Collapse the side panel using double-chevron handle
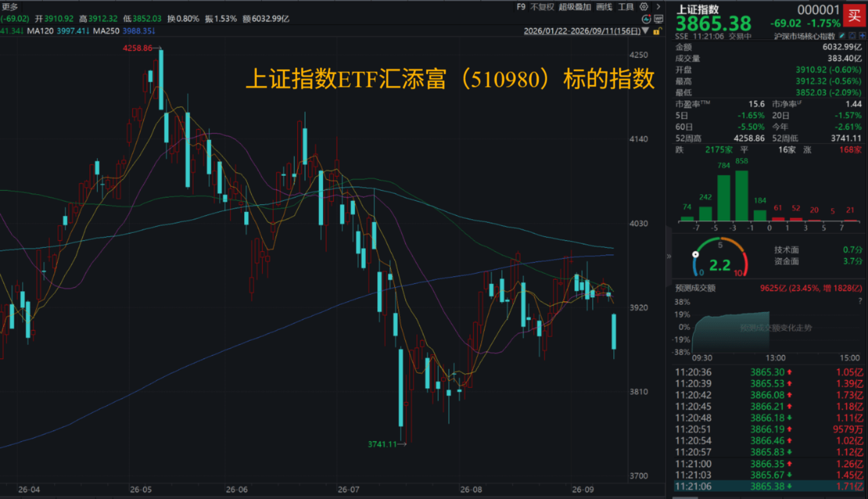The width and height of the screenshot is (868, 499). (669, 256)
